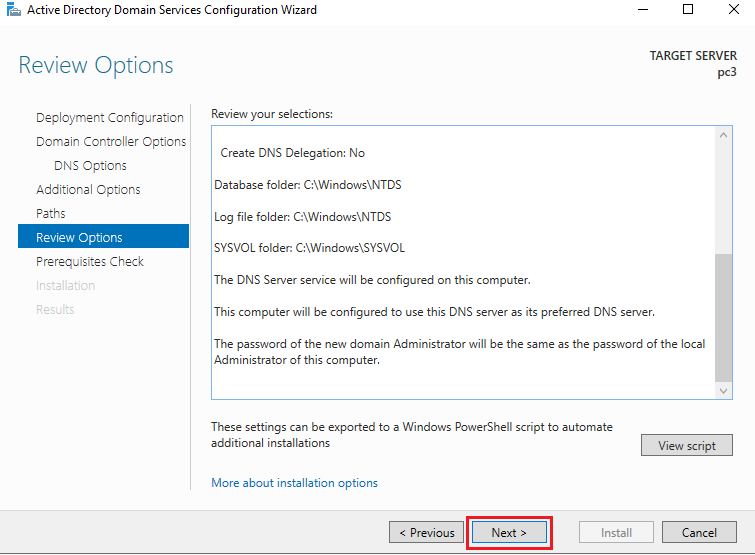Maximize the wizard window
755x555 pixels.
point(687,10)
